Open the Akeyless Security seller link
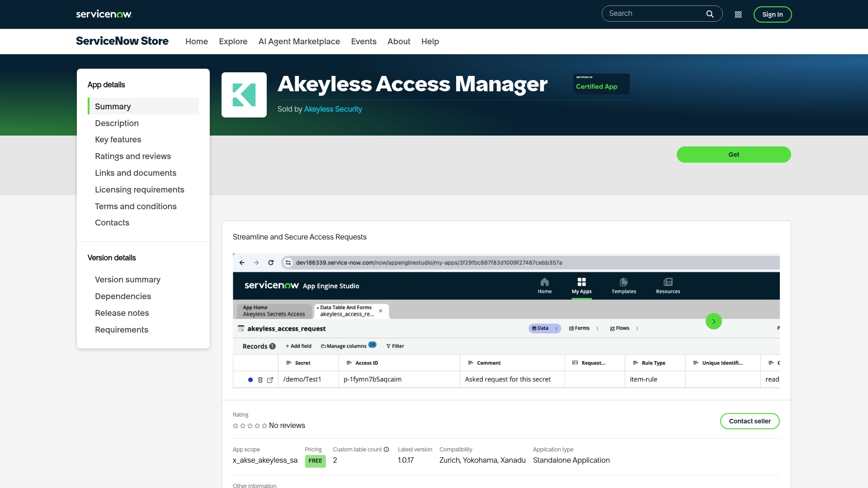Screen dimensions: 868x488 pos(333,109)
